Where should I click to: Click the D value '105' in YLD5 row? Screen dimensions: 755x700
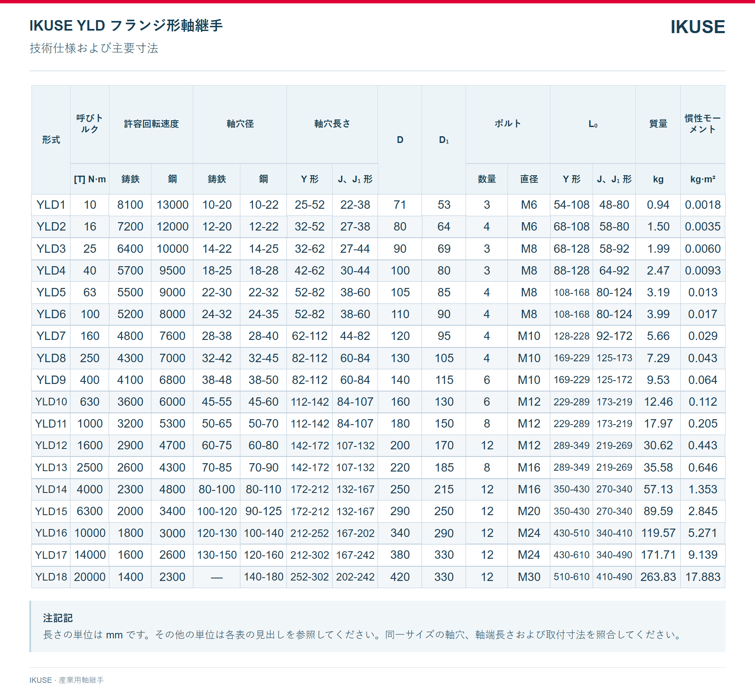tap(400, 292)
